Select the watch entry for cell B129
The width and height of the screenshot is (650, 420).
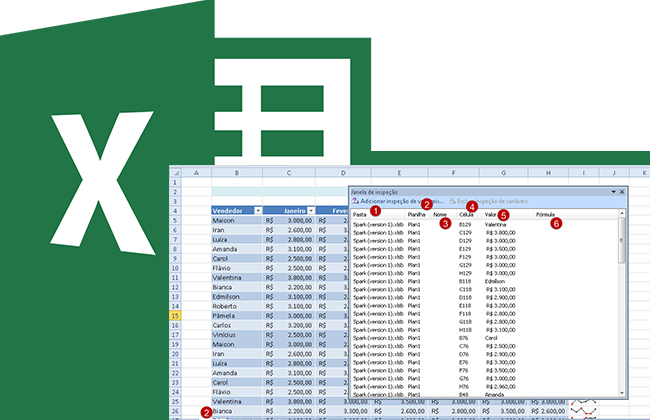pos(484,224)
